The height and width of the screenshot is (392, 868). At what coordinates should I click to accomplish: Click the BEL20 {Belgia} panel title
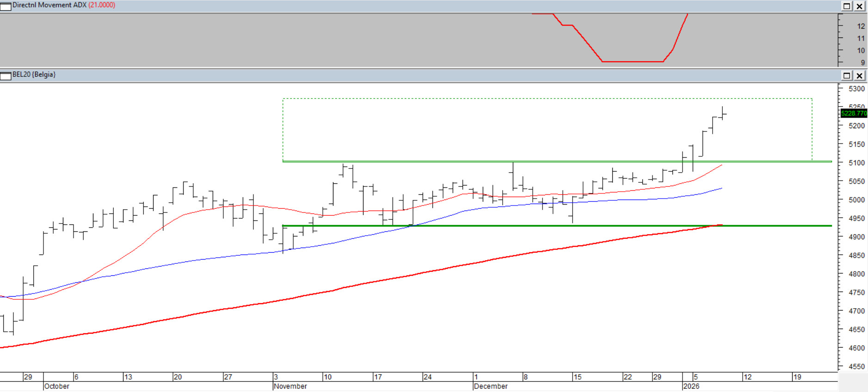tap(34, 75)
